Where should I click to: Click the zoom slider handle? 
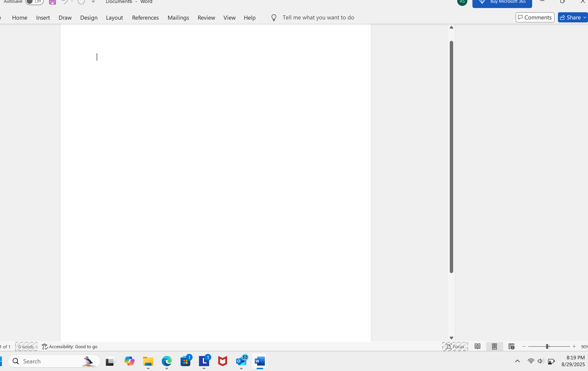(547, 346)
